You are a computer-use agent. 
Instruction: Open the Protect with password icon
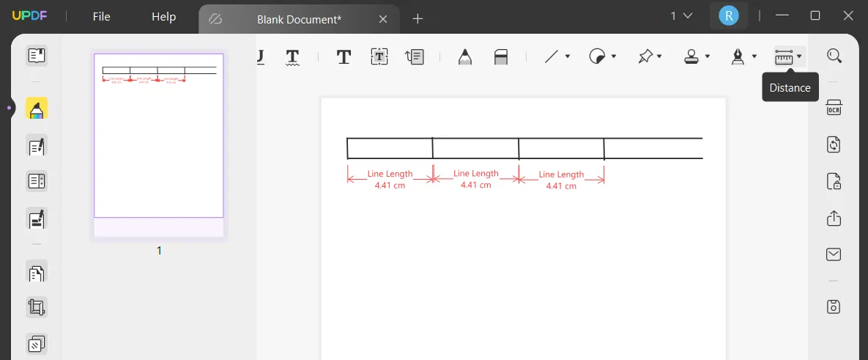(x=834, y=182)
